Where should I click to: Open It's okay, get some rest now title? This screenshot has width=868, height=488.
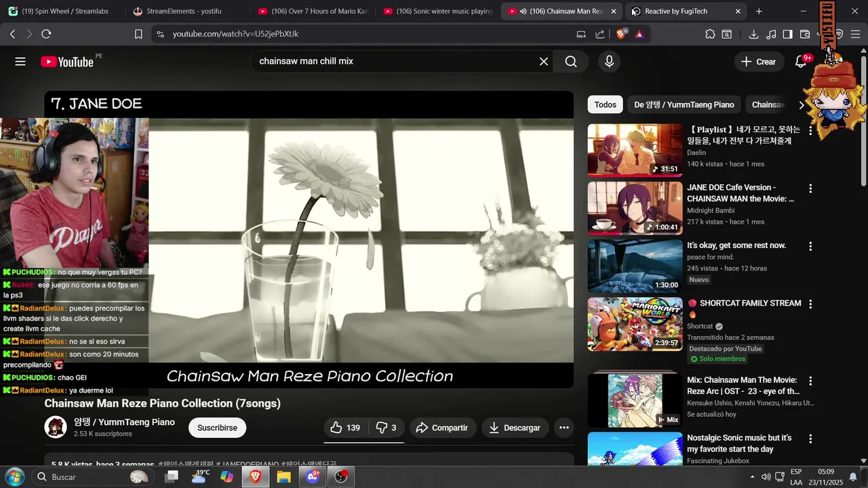point(736,245)
